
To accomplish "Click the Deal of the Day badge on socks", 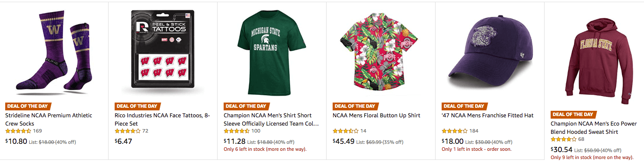I will click(x=29, y=106).
